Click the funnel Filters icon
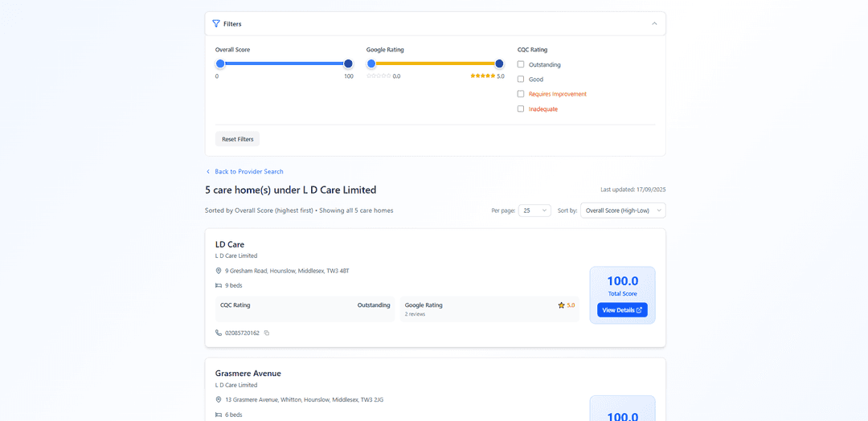The width and height of the screenshot is (868, 421). 216,24
